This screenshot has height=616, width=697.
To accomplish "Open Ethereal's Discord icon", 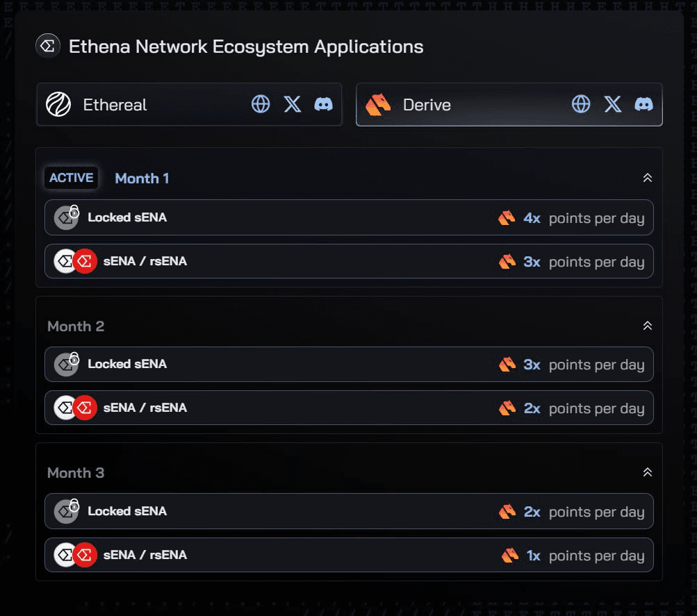I will [x=324, y=104].
